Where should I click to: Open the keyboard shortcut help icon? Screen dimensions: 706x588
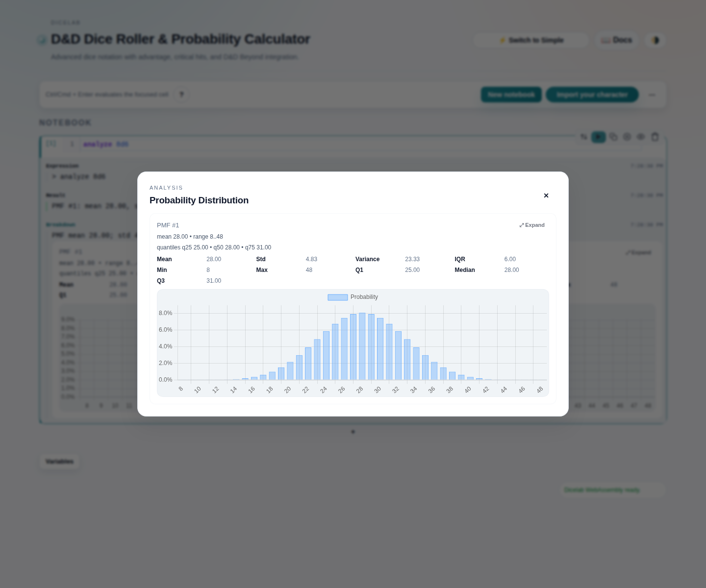(x=181, y=94)
